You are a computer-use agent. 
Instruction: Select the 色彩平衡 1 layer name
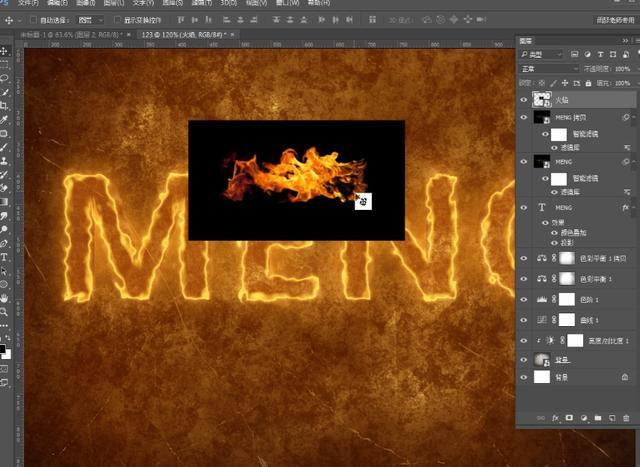(596, 279)
